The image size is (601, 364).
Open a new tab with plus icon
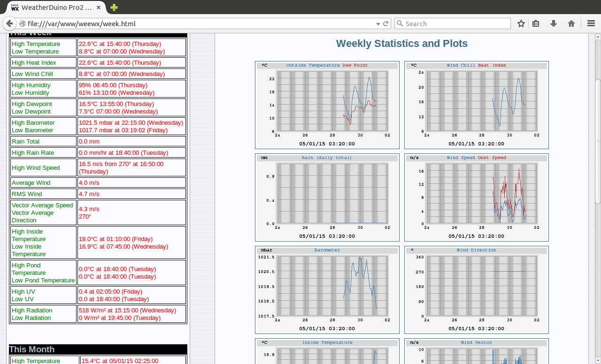114,8
